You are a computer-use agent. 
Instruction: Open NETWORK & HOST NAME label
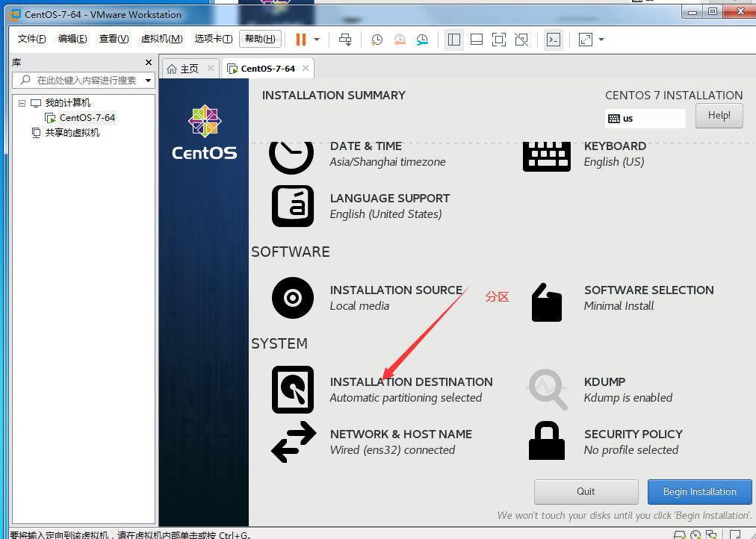(401, 434)
